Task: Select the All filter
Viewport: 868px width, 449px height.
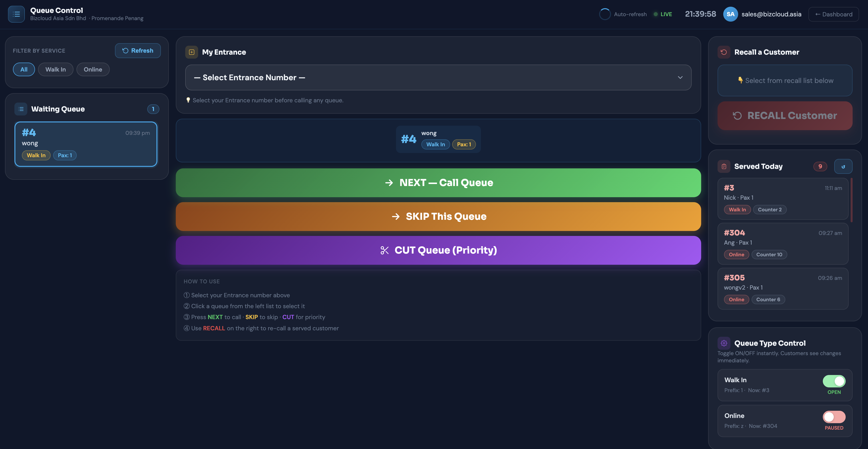Action: tap(24, 70)
